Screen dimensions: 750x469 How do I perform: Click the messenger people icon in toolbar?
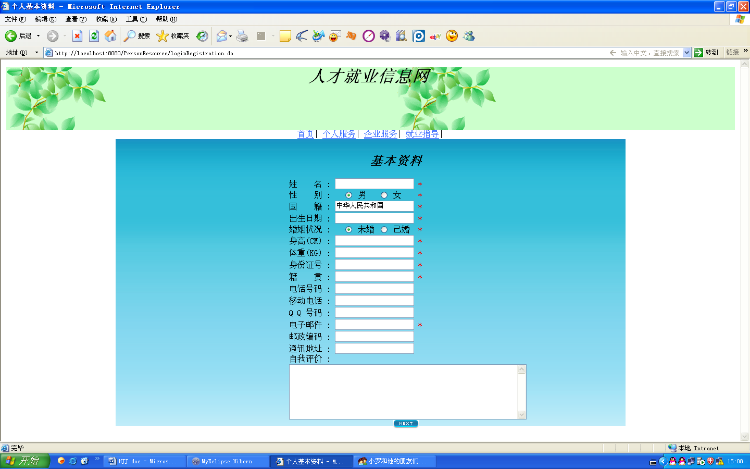coord(469,36)
